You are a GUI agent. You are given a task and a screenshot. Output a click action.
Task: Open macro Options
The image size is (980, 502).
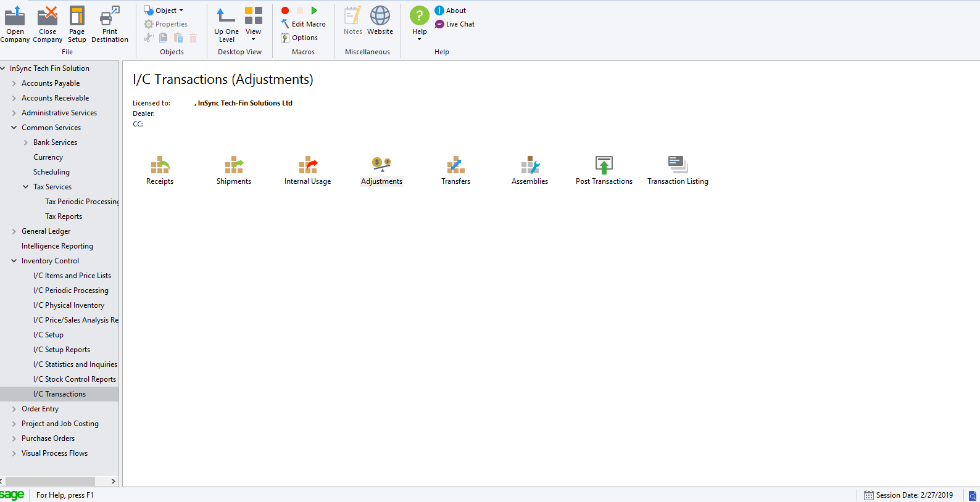(x=299, y=38)
